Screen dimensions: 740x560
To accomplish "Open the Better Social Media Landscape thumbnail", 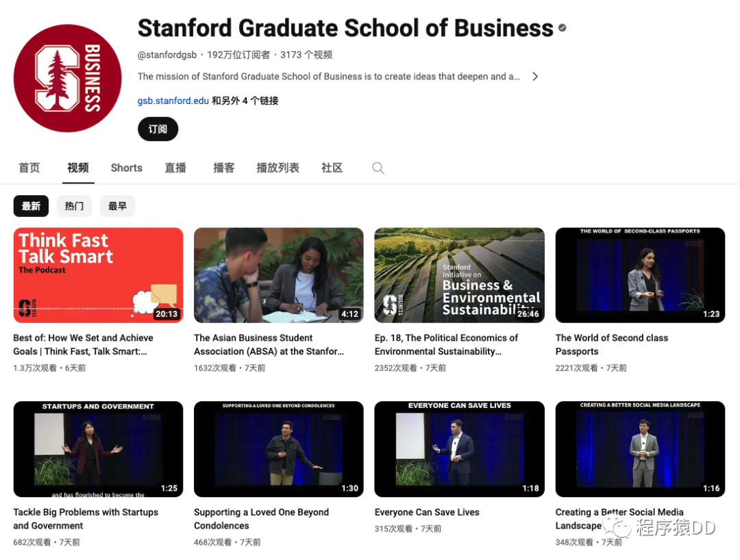I will coord(640,449).
